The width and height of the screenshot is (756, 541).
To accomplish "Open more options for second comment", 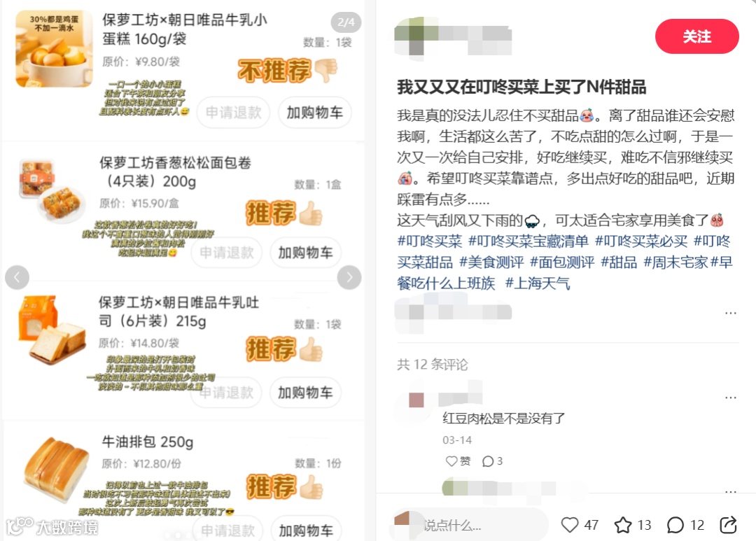I will [730, 491].
